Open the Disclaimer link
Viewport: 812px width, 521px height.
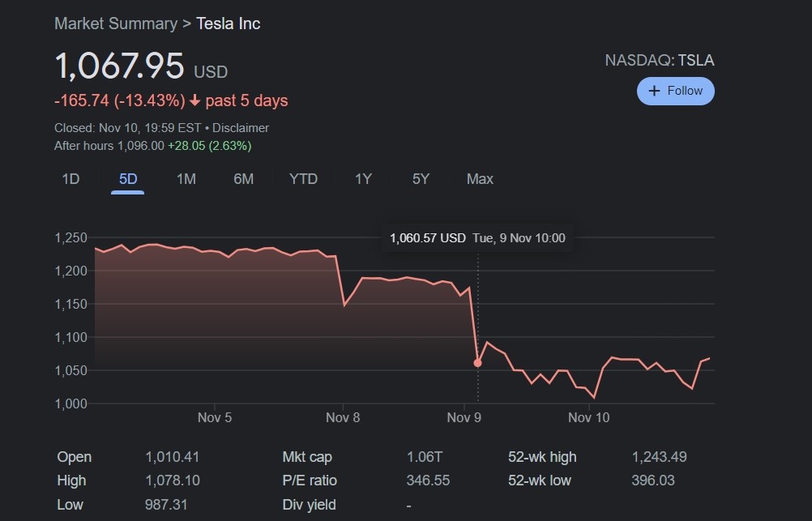[241, 128]
